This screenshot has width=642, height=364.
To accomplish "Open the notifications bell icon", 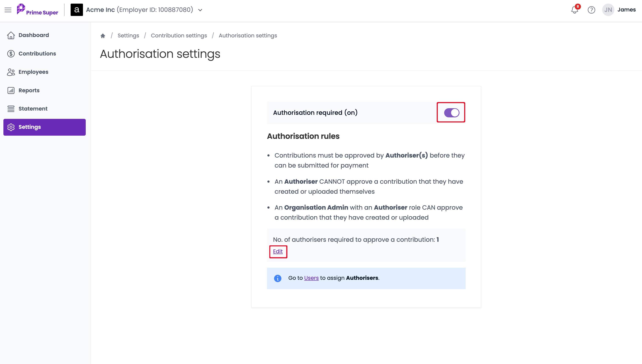I will (x=575, y=10).
